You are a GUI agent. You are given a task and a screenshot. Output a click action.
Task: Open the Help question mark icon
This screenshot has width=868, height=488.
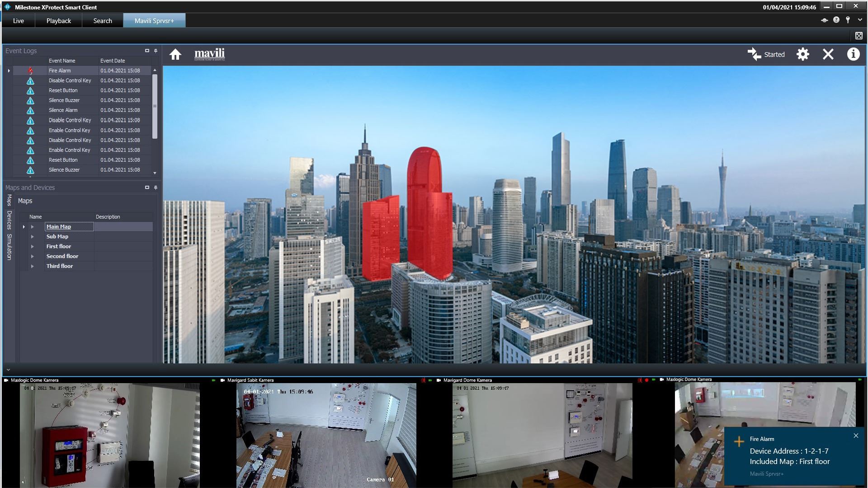click(836, 20)
